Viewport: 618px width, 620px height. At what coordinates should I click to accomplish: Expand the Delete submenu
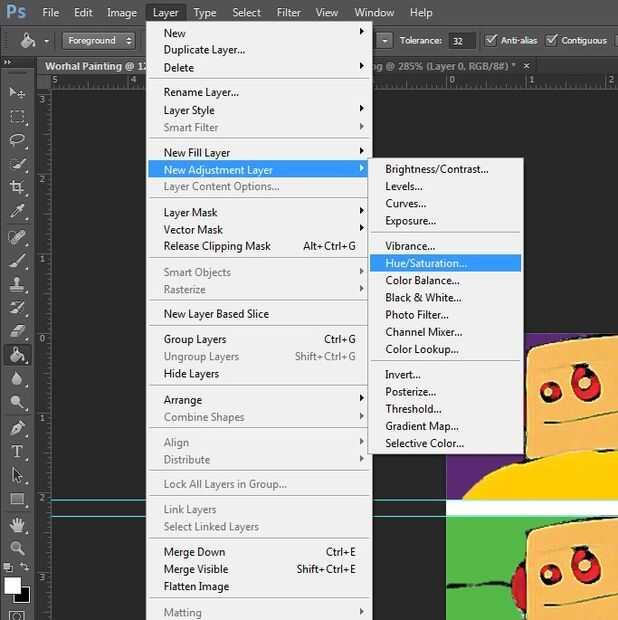(260, 67)
